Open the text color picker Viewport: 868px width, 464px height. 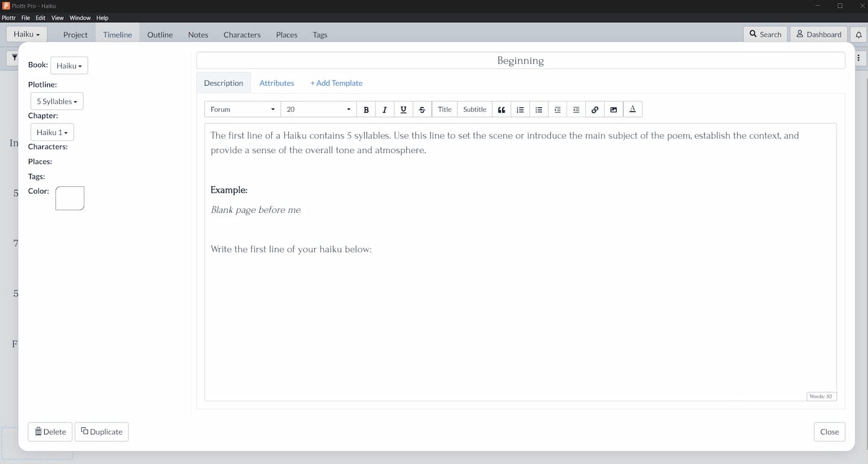(632, 110)
